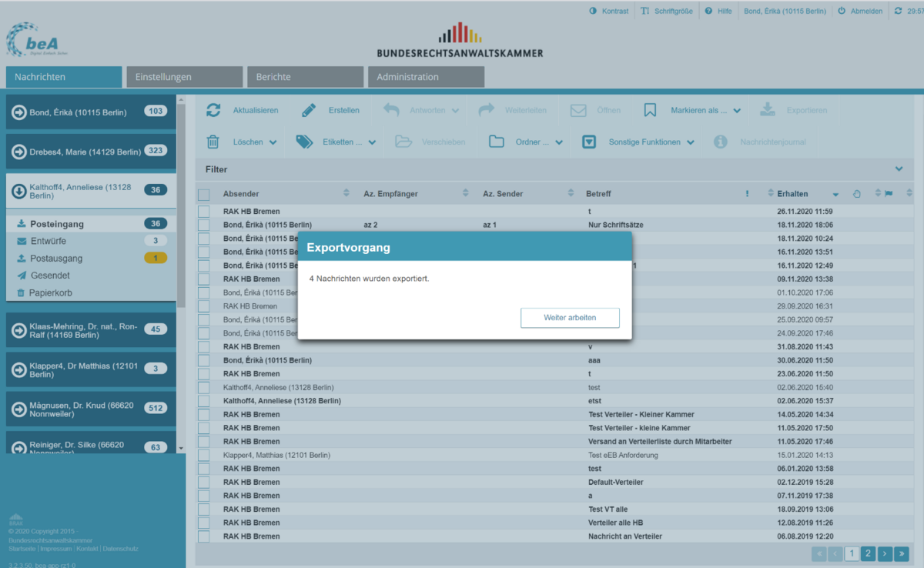Click the session timer refresh icon
The width and height of the screenshot is (924, 568).
(899, 11)
